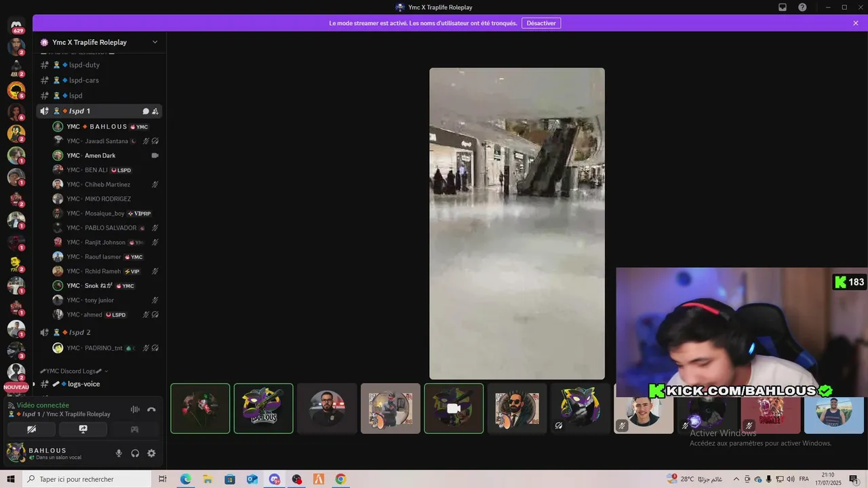Viewport: 868px width, 488px height.
Task: Start an activity game controller button
Action: point(134,429)
